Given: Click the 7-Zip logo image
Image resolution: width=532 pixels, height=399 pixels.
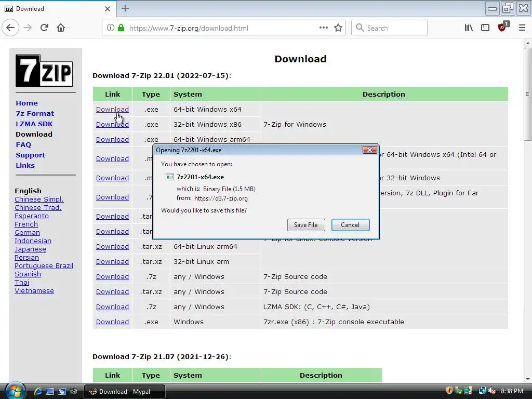Looking at the screenshot, I should pos(44,71).
